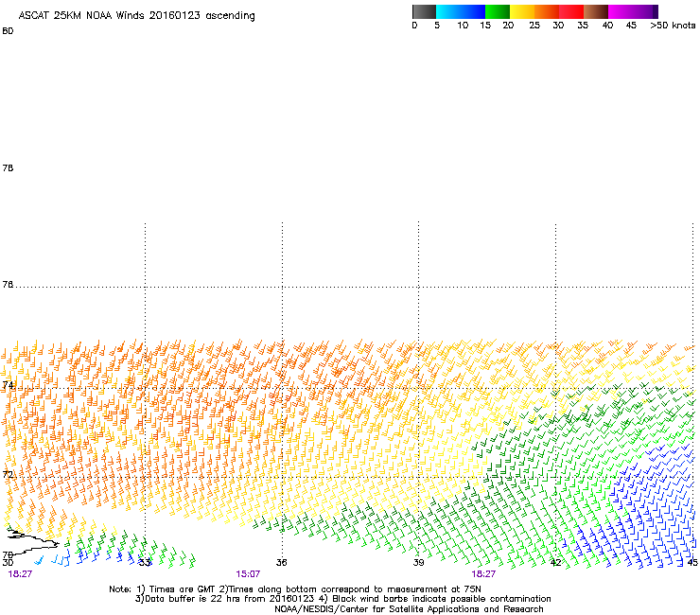This screenshot has width=700, height=615.
Task: Click the longitude label '45' on the bottom axis
Action: [692, 563]
